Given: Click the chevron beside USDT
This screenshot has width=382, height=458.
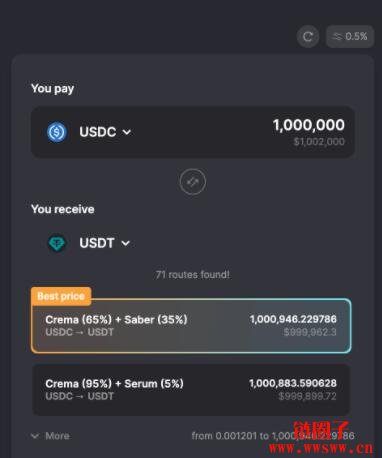Looking at the screenshot, I should [126, 243].
